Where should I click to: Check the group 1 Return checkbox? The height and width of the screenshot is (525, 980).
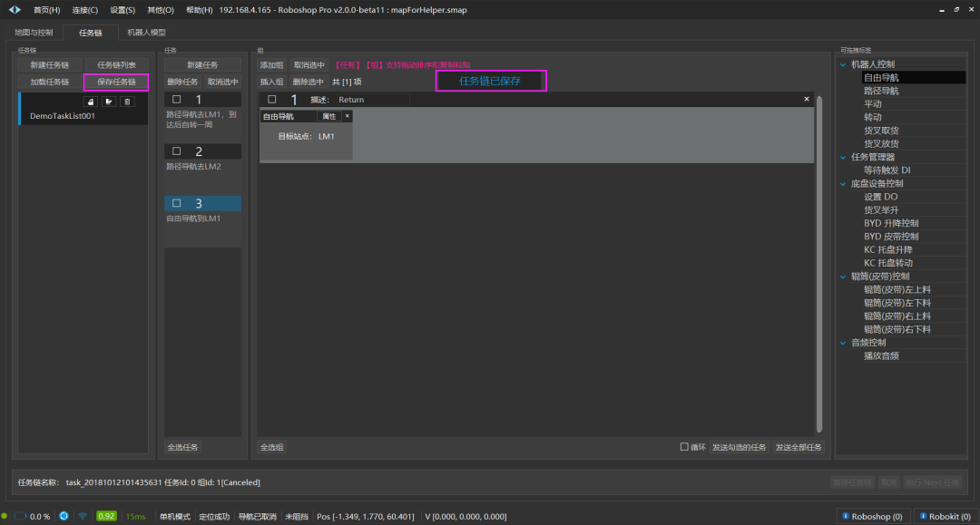coord(272,99)
